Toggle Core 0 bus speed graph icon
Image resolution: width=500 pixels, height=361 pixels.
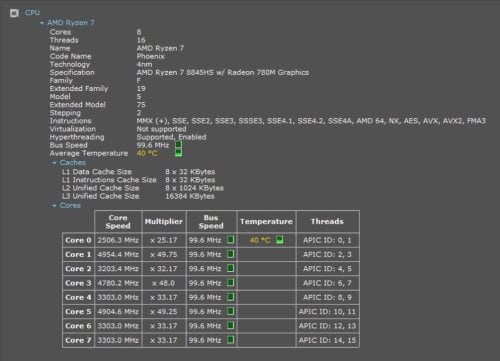(x=231, y=239)
